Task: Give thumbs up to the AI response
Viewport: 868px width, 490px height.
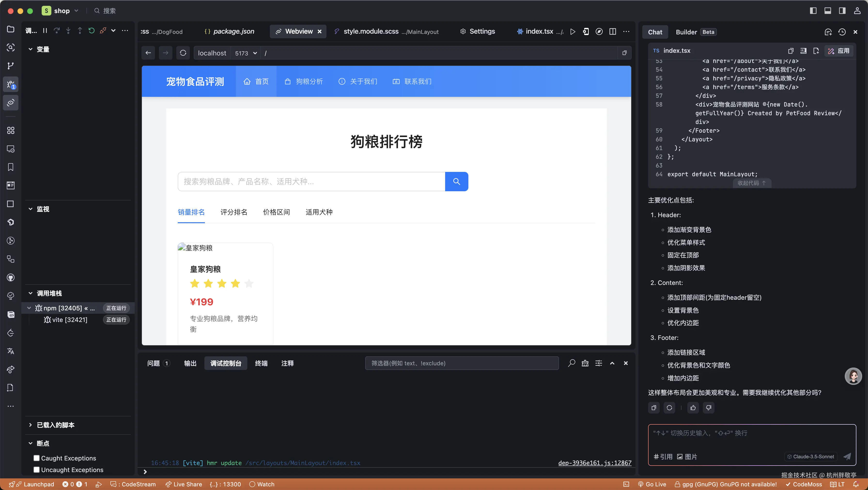Action: coord(693,407)
